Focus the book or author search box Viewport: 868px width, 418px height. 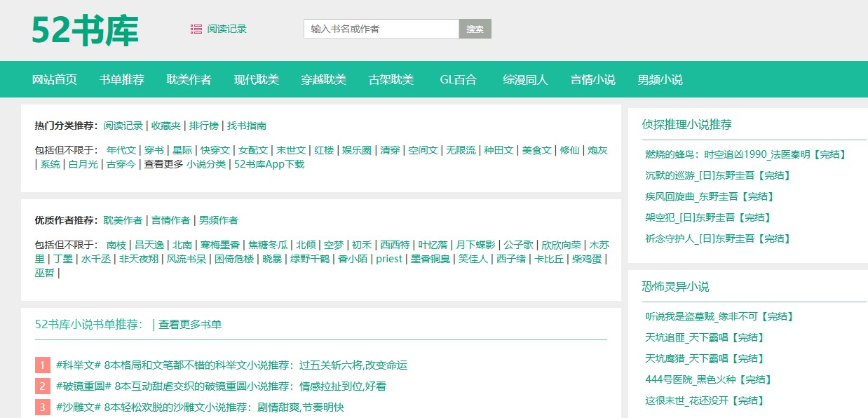(x=381, y=29)
